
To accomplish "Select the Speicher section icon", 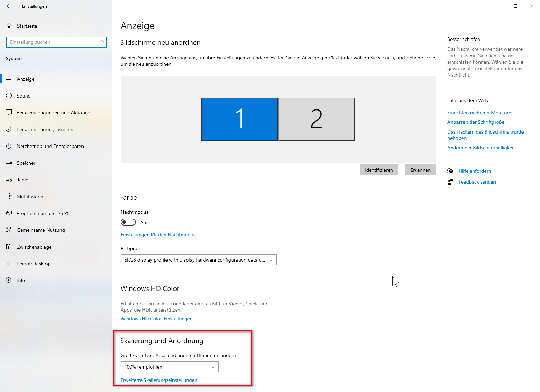I will coord(9,163).
